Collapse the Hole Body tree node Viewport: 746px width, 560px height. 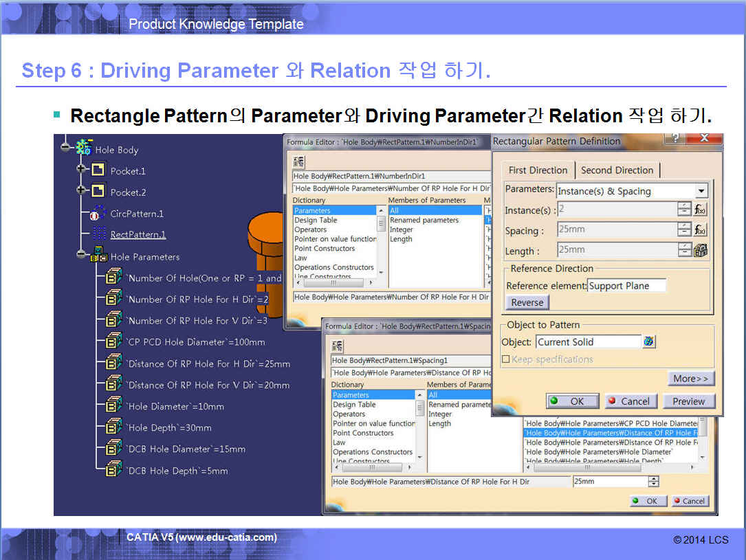65,147
